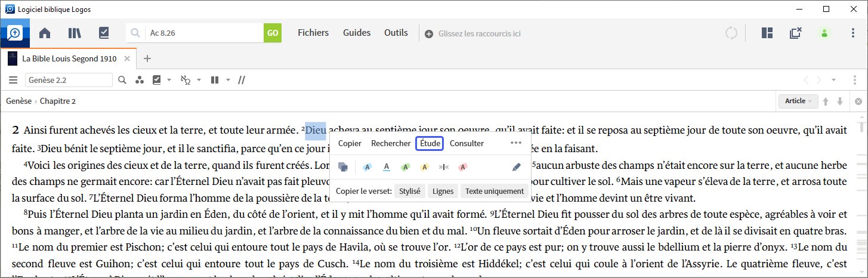
Task: Close the locator bar with x circle
Action: (858, 101)
